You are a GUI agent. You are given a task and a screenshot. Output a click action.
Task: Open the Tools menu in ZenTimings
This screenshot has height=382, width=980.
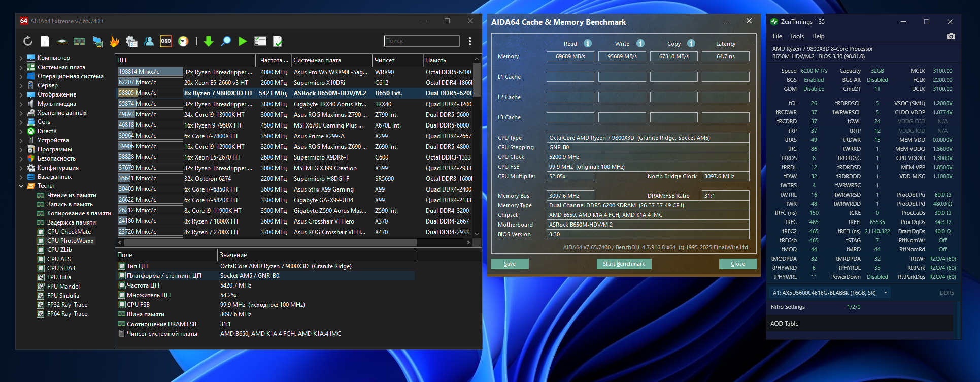click(x=797, y=36)
